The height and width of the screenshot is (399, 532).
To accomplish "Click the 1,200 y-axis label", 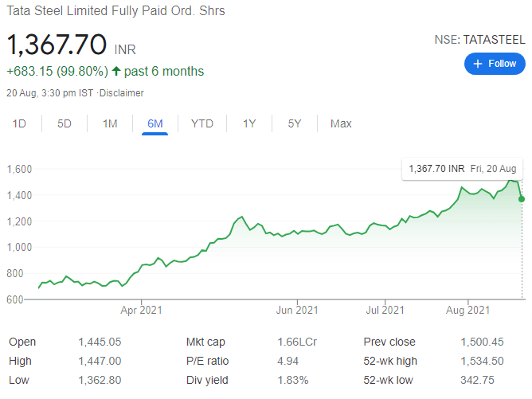I will (x=19, y=221).
